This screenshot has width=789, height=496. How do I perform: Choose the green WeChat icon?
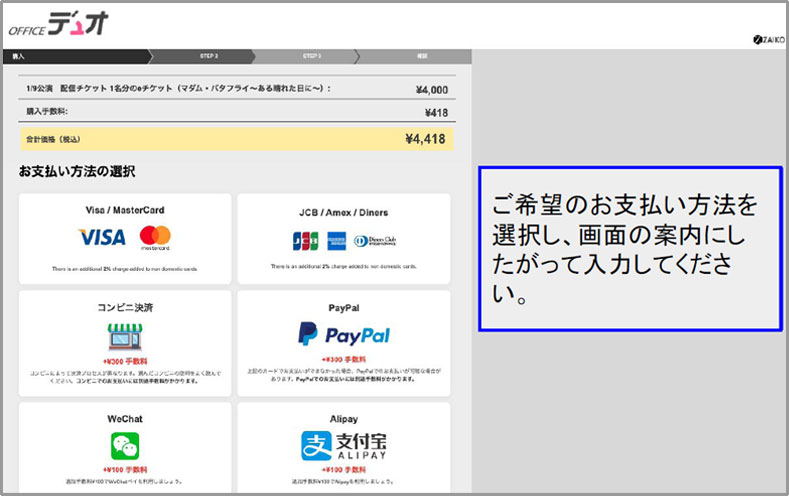tap(124, 446)
